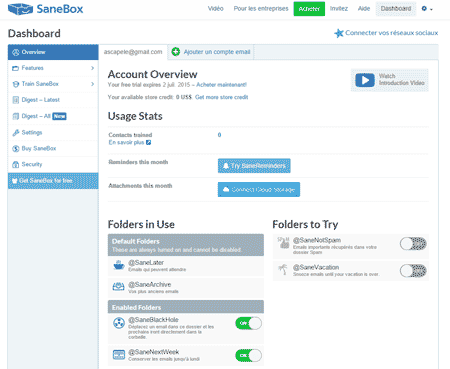Click the Get more store credit link
Screen dimensions: 450x369
pos(222,97)
